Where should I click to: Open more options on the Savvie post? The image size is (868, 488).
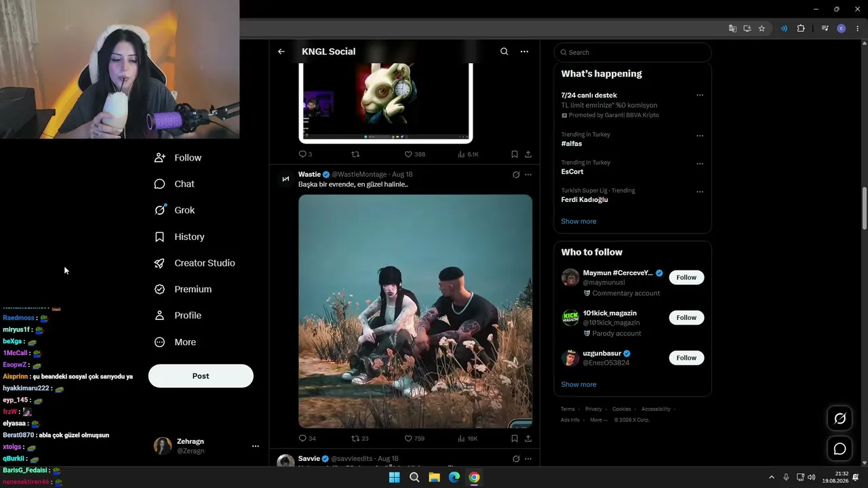pyautogui.click(x=528, y=459)
